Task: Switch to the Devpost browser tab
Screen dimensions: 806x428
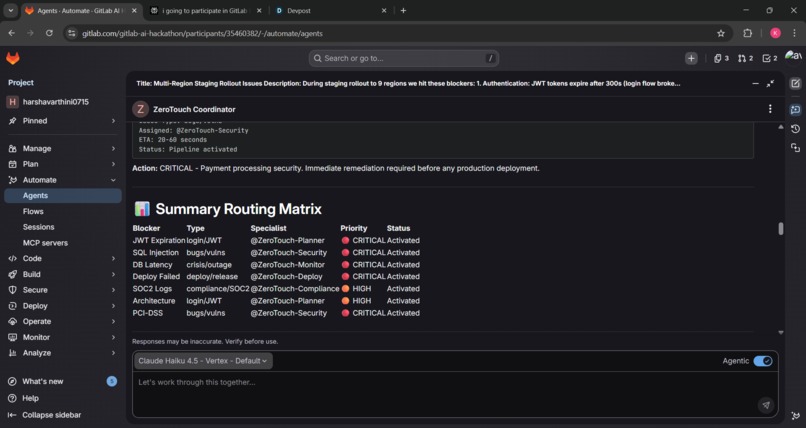Action: (329, 10)
